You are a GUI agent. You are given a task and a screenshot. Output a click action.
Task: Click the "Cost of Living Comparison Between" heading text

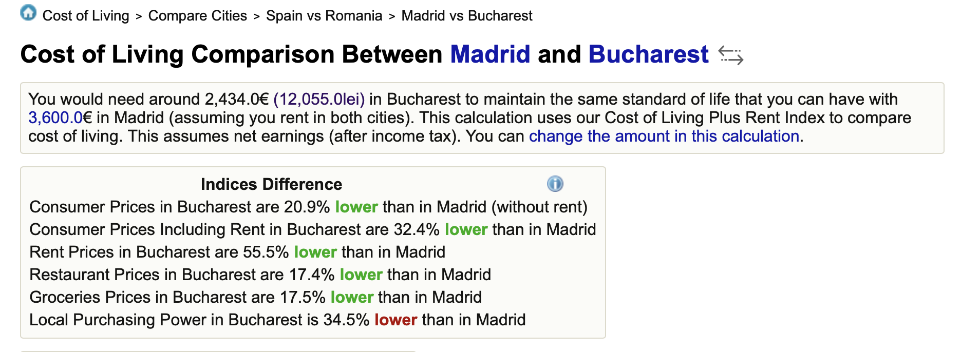(x=231, y=54)
